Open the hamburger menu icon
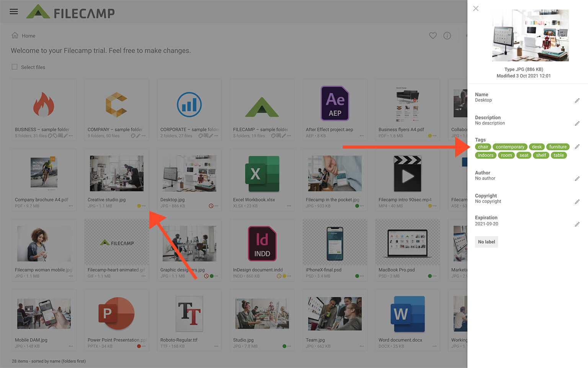 pyautogui.click(x=14, y=11)
